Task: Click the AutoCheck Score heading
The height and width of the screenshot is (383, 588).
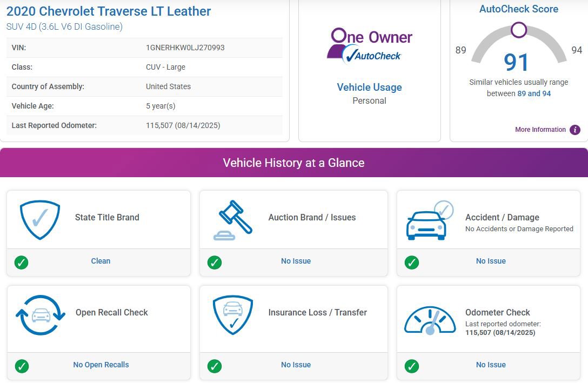Action: coord(519,9)
